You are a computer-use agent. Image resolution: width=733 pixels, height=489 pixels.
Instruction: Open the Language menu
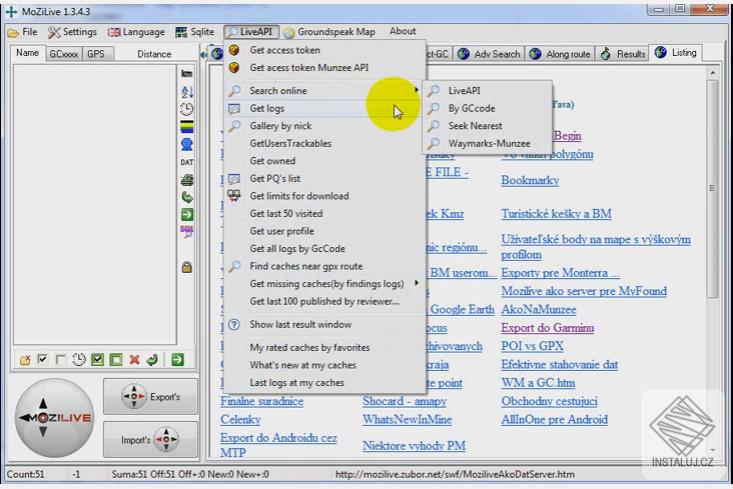click(136, 32)
